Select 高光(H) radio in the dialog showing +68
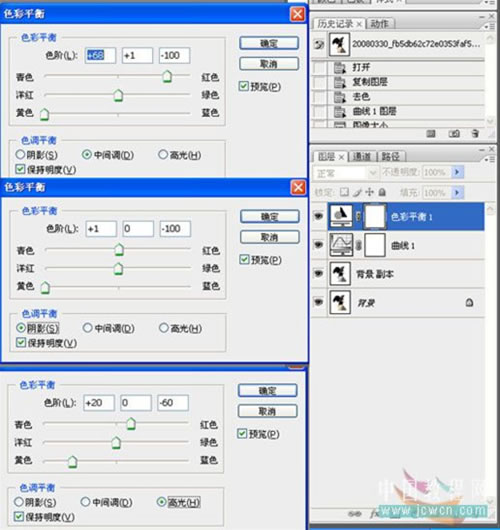This screenshot has height=530, width=500. pos(163,155)
